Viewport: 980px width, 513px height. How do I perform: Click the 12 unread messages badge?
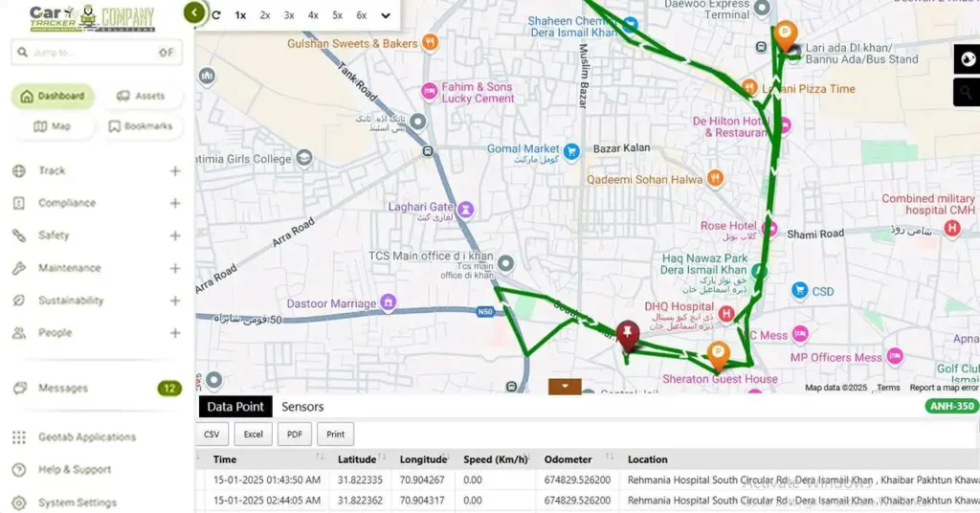169,388
